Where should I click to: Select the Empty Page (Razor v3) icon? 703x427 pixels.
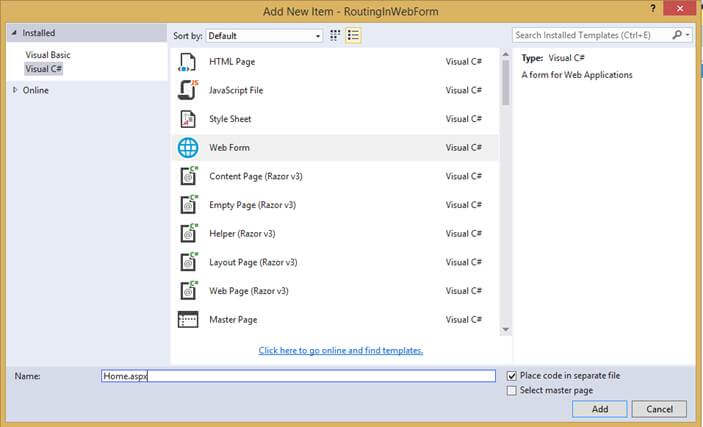pos(189,205)
